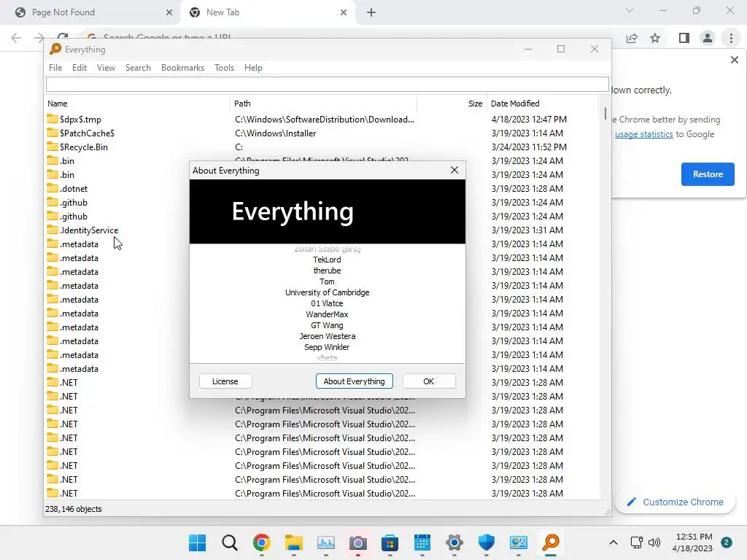This screenshot has width=747, height=560.
Task: Select the $dpx$.tmp folder row
Action: point(322,119)
